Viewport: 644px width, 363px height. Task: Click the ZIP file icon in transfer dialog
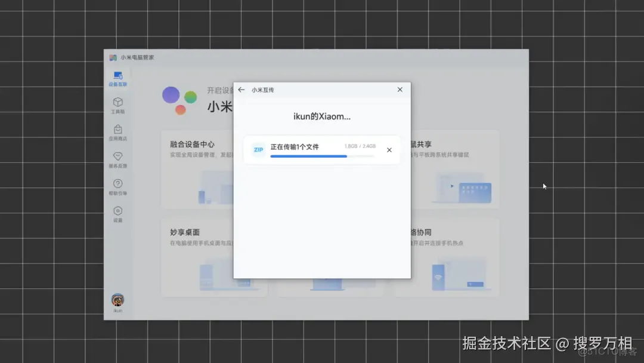tap(258, 150)
